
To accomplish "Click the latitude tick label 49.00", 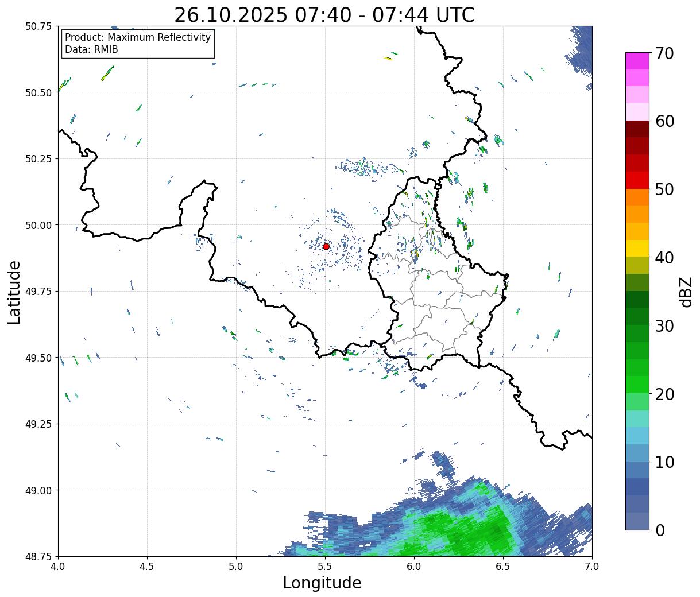I will [39, 490].
